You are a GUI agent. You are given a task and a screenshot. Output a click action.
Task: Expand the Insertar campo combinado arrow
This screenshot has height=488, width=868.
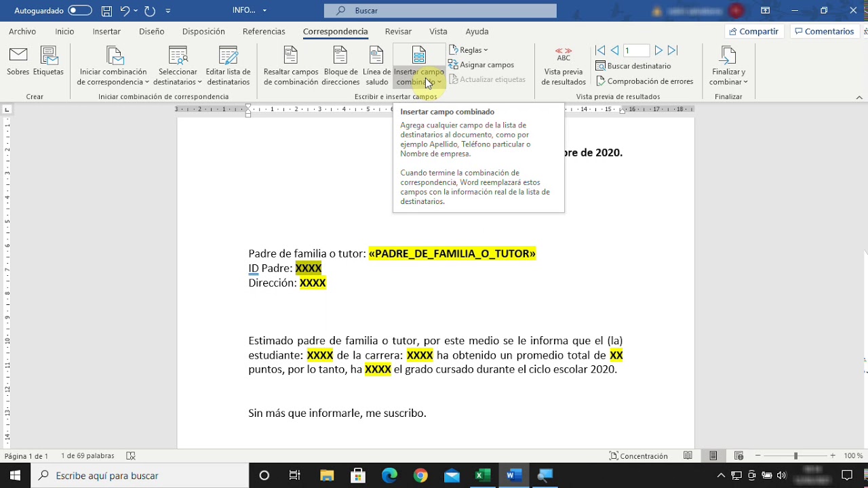point(439,82)
